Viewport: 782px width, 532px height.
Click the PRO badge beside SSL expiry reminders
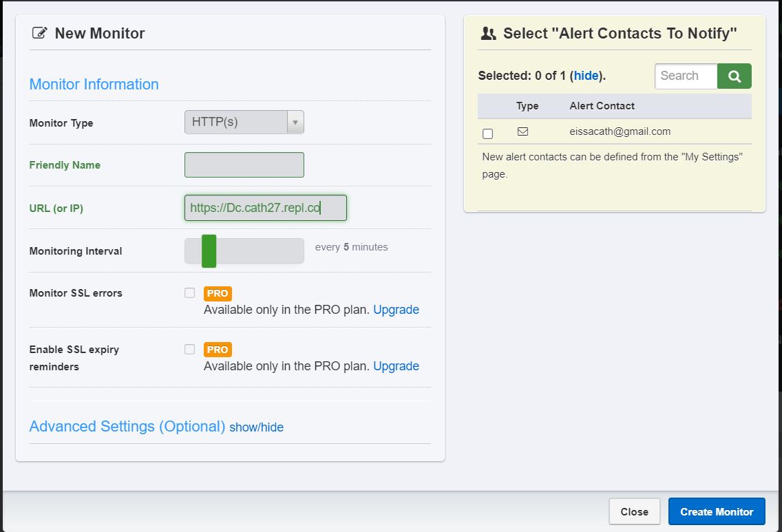pos(218,350)
